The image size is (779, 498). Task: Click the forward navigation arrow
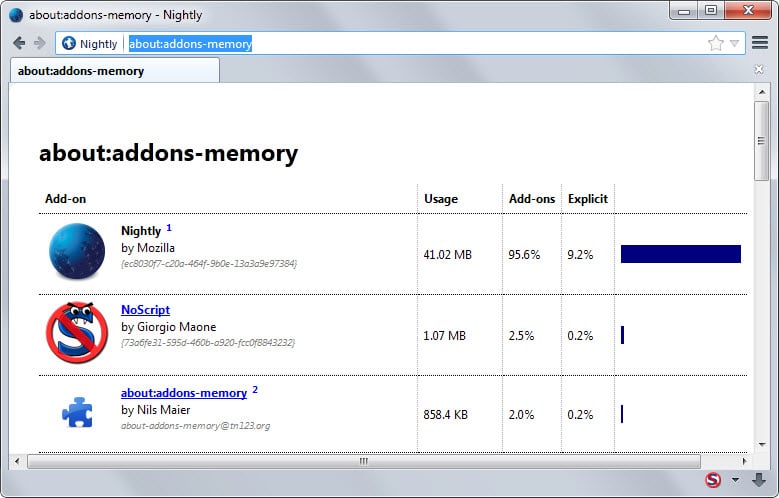(39, 43)
